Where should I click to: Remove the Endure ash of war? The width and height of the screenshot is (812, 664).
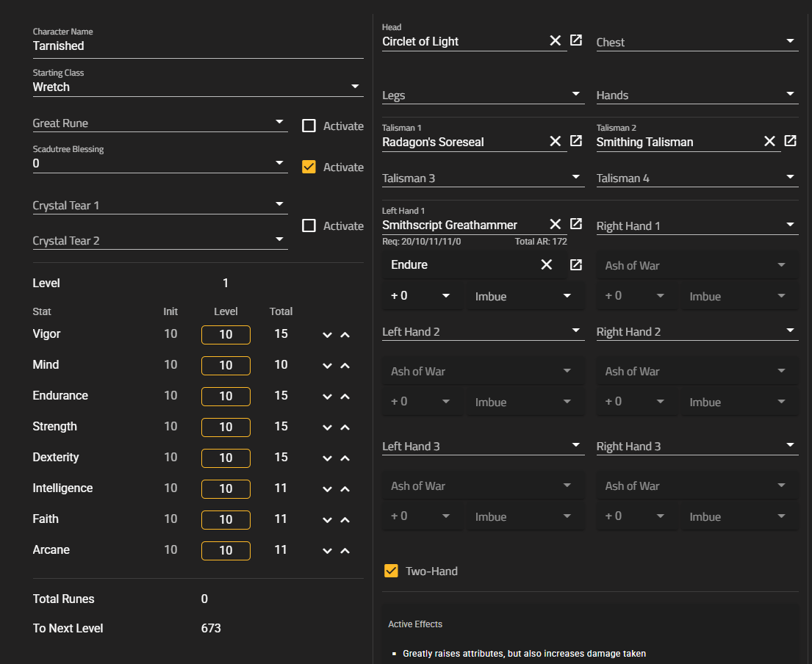(x=546, y=264)
